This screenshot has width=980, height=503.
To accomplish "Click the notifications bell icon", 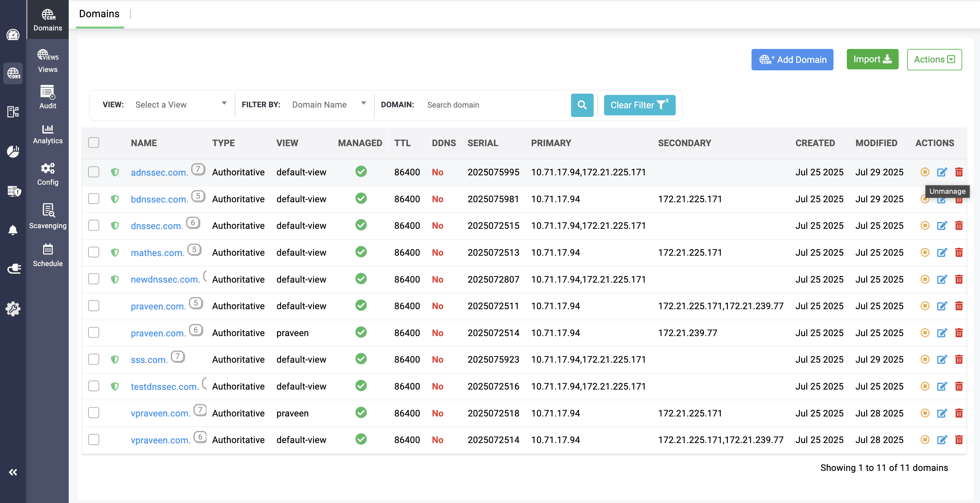I will pyautogui.click(x=13, y=230).
